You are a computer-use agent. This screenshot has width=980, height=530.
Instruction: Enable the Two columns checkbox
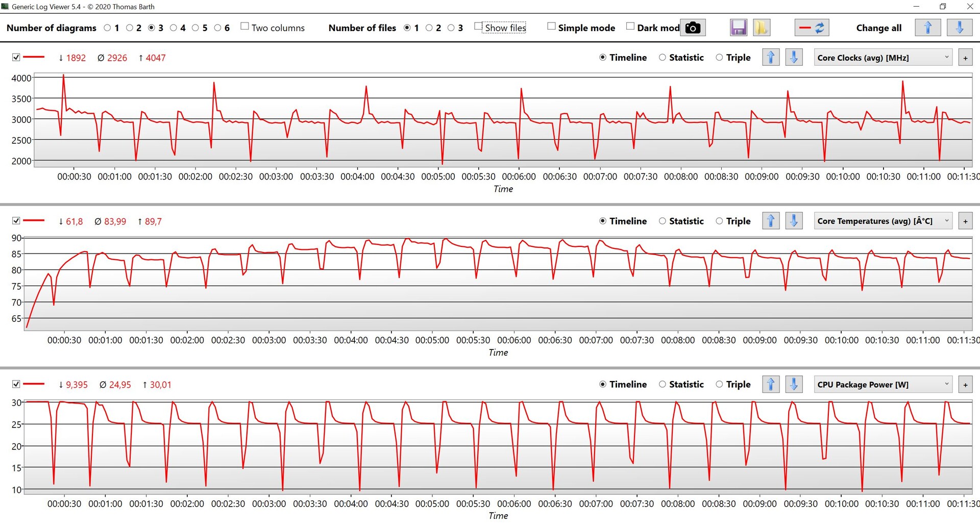pos(245,27)
